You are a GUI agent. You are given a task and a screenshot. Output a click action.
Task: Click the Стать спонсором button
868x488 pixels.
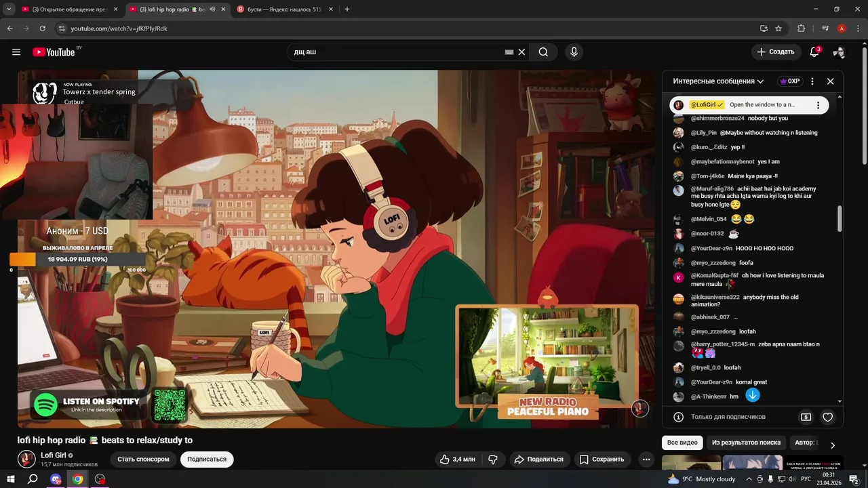[x=143, y=460]
